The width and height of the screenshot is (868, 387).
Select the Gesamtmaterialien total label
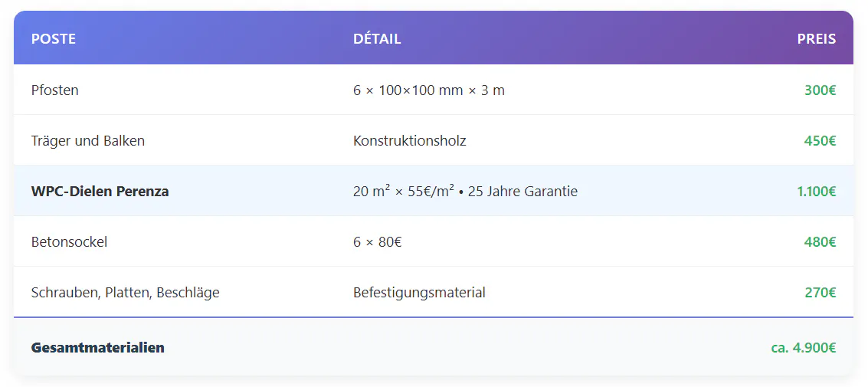(x=97, y=348)
